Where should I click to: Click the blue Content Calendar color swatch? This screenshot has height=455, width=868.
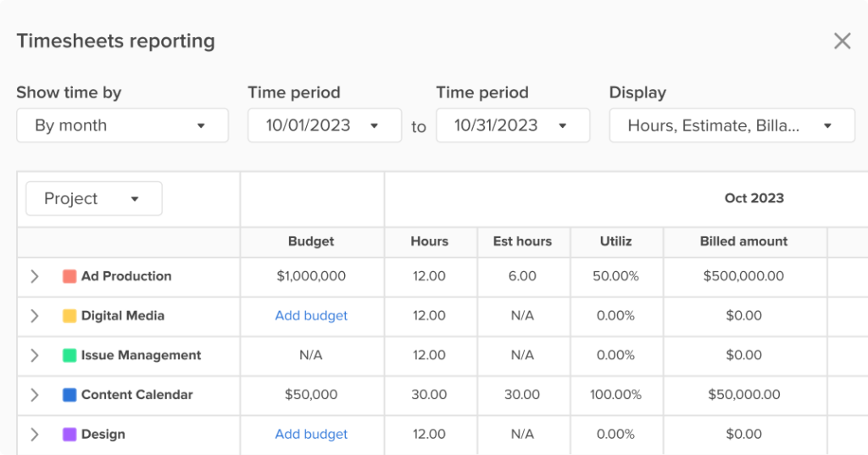point(70,395)
